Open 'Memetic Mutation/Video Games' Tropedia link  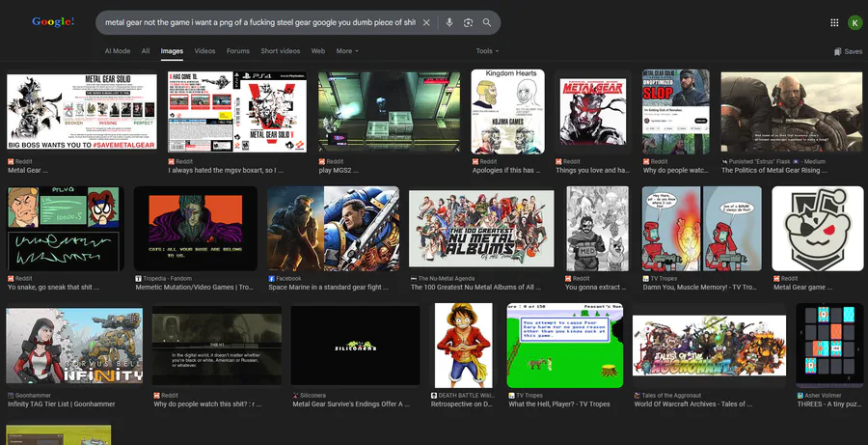(194, 288)
